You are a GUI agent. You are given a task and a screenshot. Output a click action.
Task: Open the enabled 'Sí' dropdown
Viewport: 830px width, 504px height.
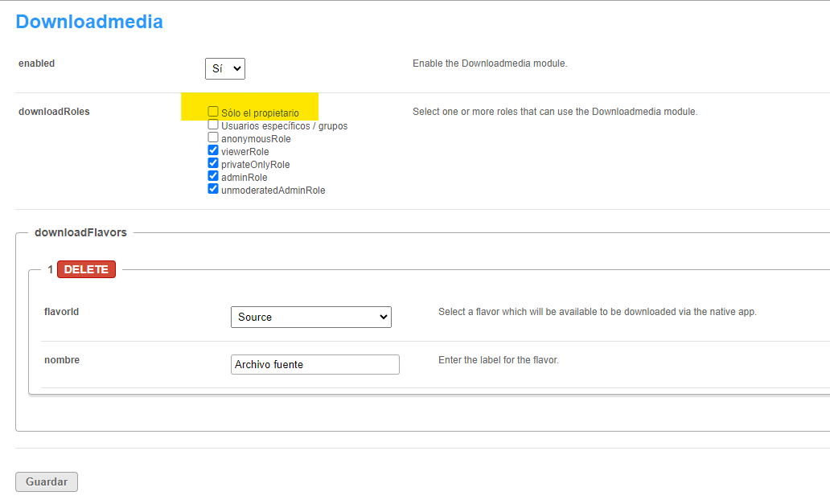225,69
